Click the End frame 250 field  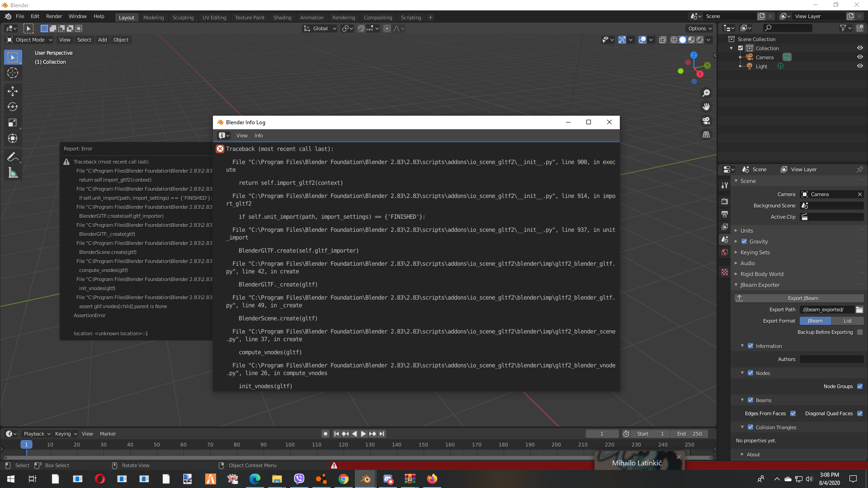pyautogui.click(x=689, y=434)
